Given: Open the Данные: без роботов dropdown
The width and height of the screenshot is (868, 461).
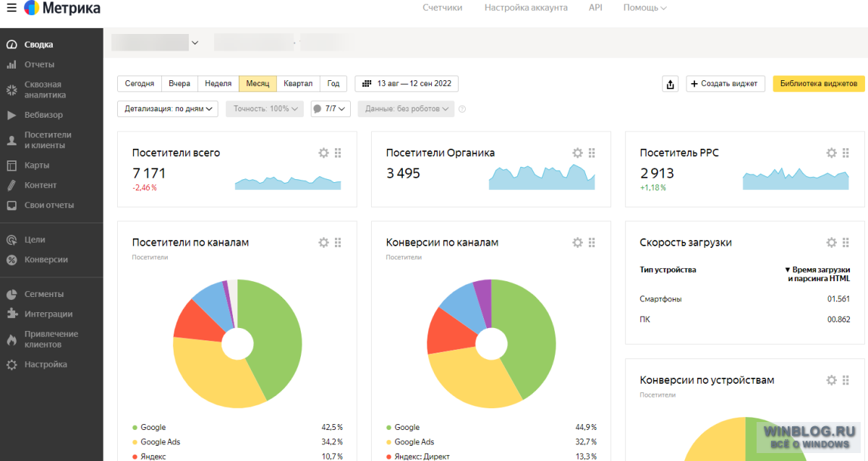Looking at the screenshot, I should pyautogui.click(x=406, y=109).
